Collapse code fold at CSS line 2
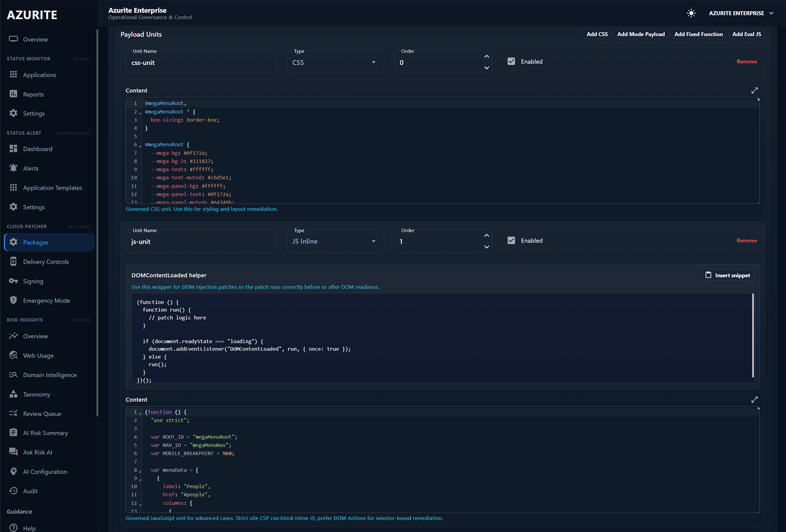The image size is (786, 532). pos(140,113)
